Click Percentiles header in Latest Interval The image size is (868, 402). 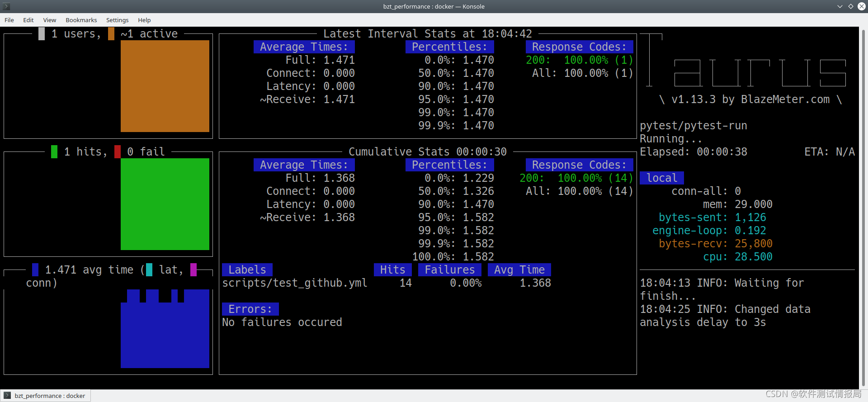450,47
